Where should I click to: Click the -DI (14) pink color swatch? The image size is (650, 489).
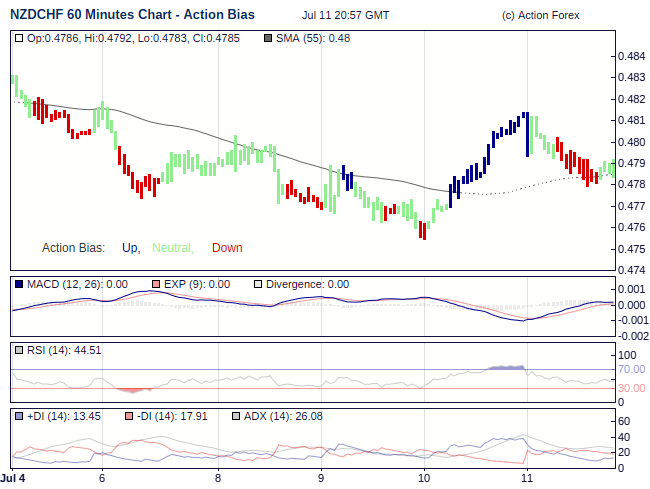pos(128,416)
